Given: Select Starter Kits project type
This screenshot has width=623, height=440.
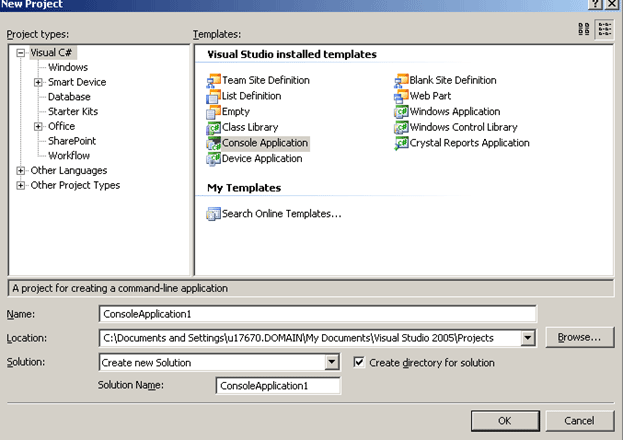Looking at the screenshot, I should [x=70, y=112].
